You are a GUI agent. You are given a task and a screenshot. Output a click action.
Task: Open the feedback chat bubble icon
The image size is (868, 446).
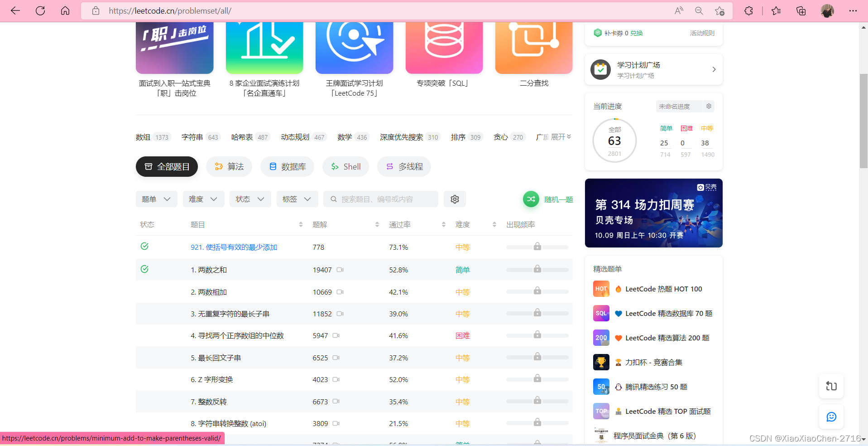tap(831, 417)
